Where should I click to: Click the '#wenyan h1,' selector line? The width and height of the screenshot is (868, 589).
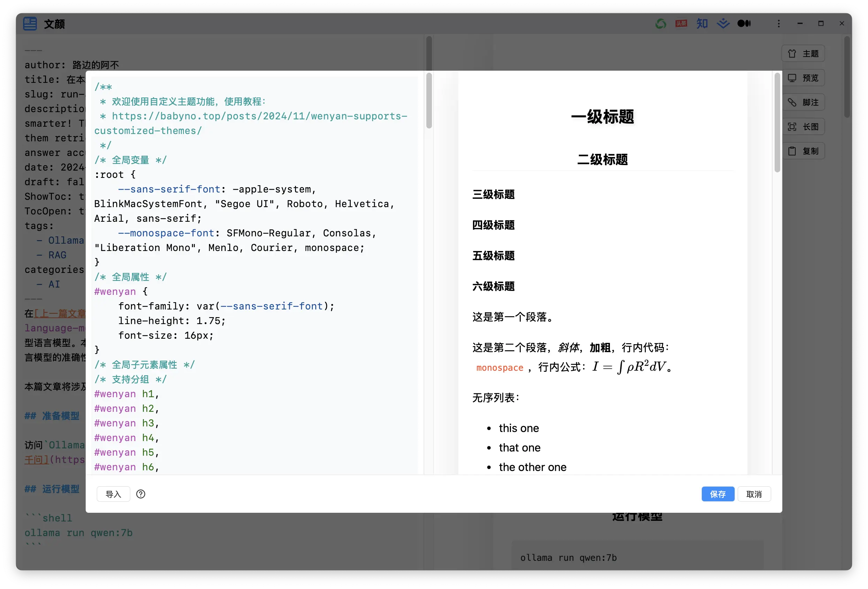coord(127,394)
